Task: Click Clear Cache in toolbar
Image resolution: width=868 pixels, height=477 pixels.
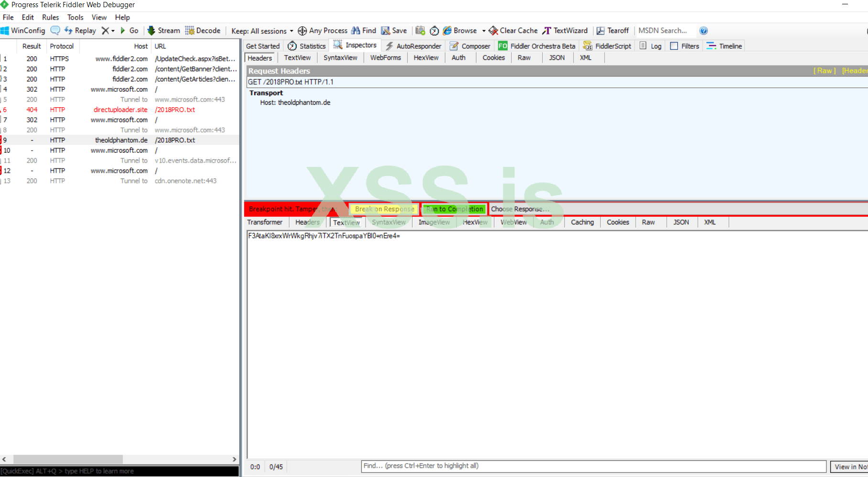Action: (x=513, y=31)
